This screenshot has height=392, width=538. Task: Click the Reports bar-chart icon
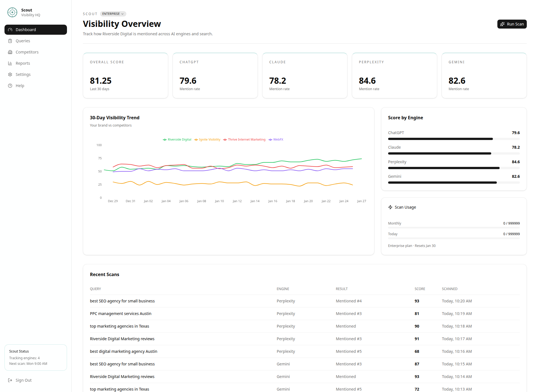[10, 63]
